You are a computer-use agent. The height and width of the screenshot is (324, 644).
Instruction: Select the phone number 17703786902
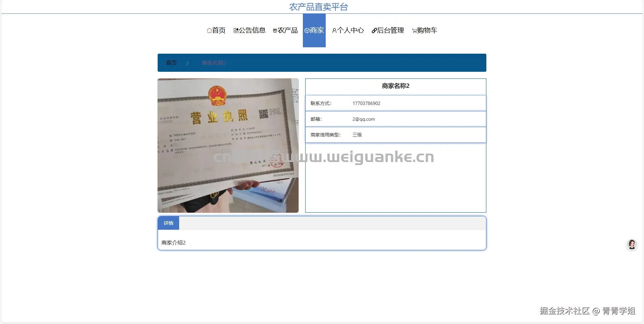point(366,103)
